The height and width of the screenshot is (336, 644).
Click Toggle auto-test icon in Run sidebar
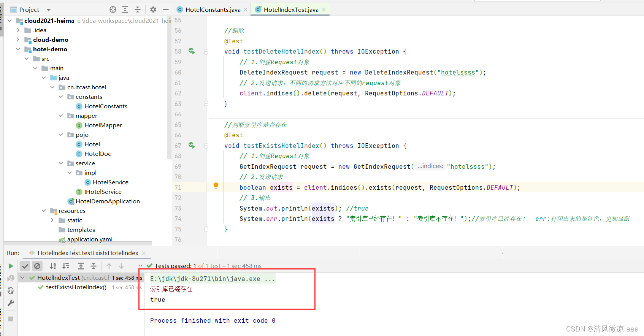pos(11,291)
